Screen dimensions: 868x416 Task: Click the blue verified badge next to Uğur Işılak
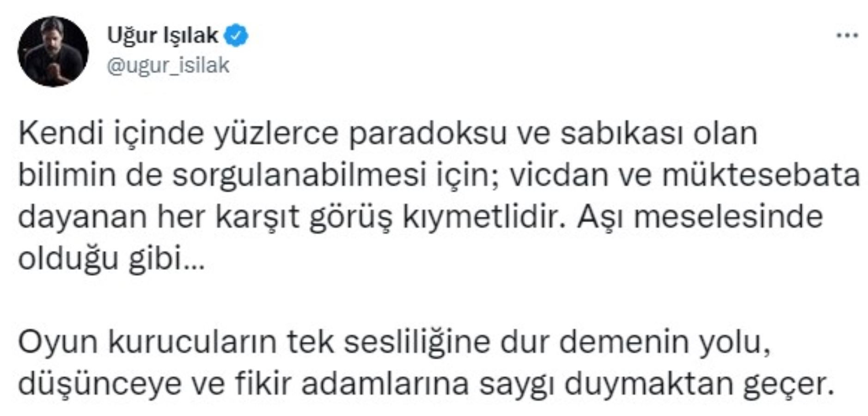(x=237, y=34)
